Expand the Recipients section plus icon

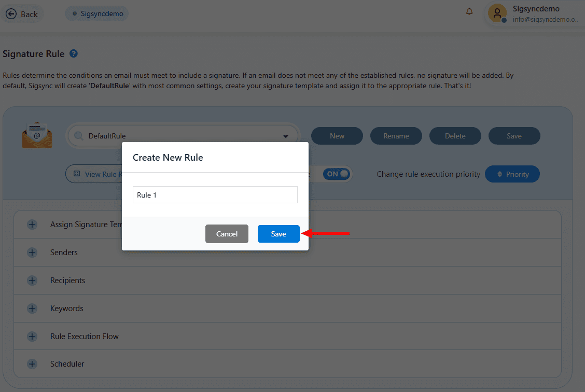pos(32,281)
